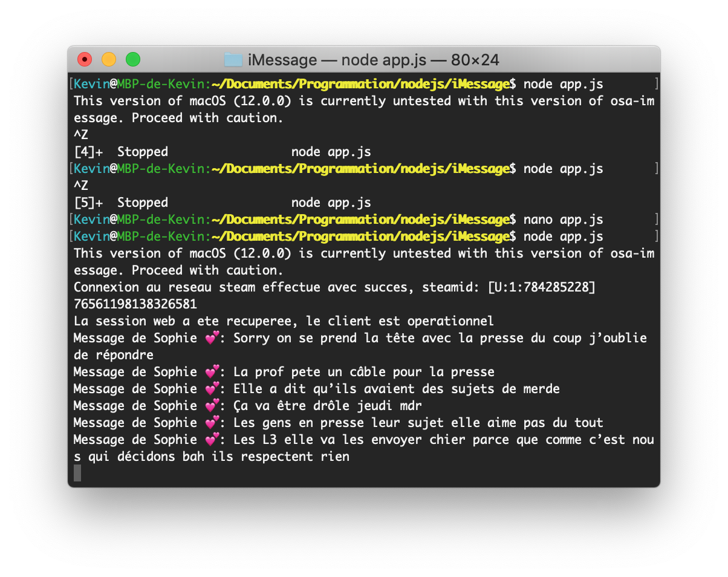Click the message "Ça va être drôle jeudi mdr"
728x577 pixels.
[x=327, y=406]
